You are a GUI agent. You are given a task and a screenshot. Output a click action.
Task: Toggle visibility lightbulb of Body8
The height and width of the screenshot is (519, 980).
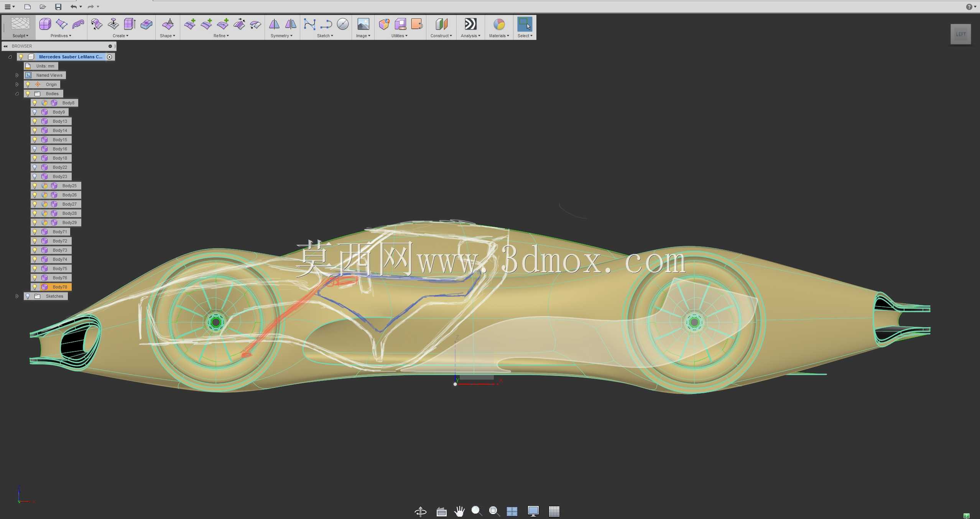(35, 103)
